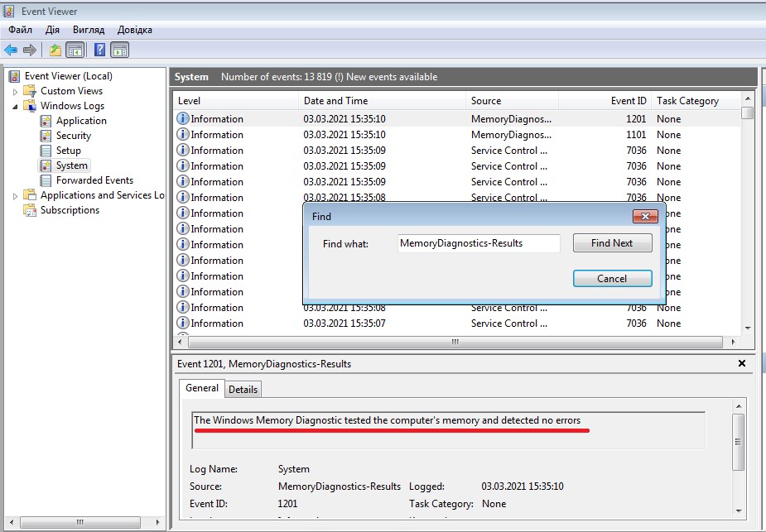The width and height of the screenshot is (766, 532).
Task: Open the Вигляд menu
Action: pos(89,30)
